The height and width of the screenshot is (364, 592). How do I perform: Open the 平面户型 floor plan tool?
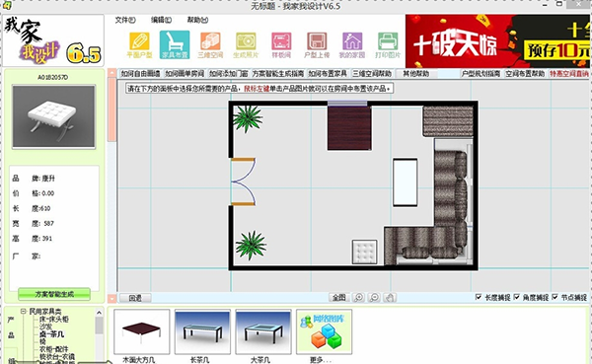point(139,45)
